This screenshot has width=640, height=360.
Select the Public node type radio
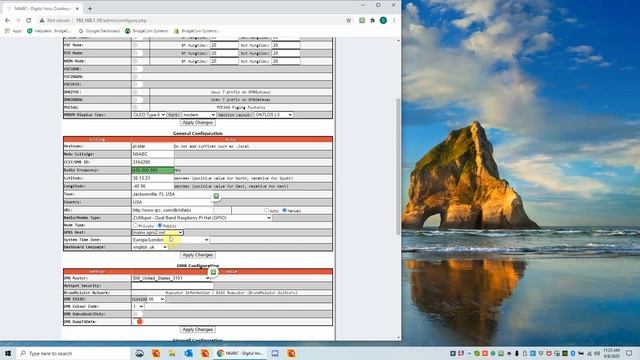pyautogui.click(x=160, y=225)
